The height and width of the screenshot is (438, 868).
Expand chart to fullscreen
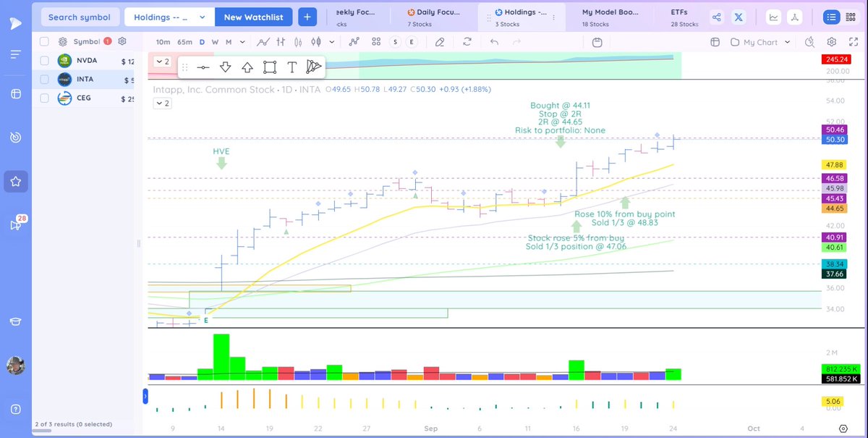pyautogui.click(x=854, y=42)
